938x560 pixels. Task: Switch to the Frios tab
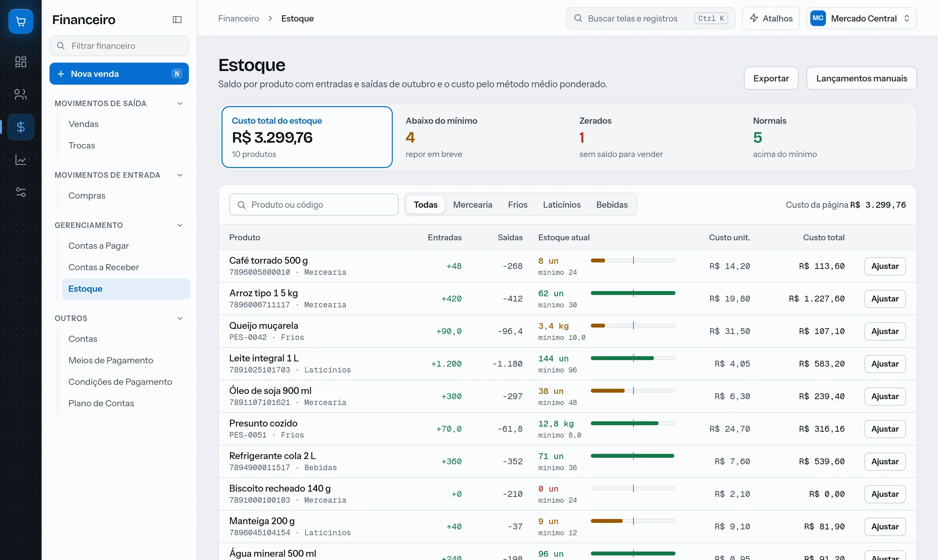(518, 204)
